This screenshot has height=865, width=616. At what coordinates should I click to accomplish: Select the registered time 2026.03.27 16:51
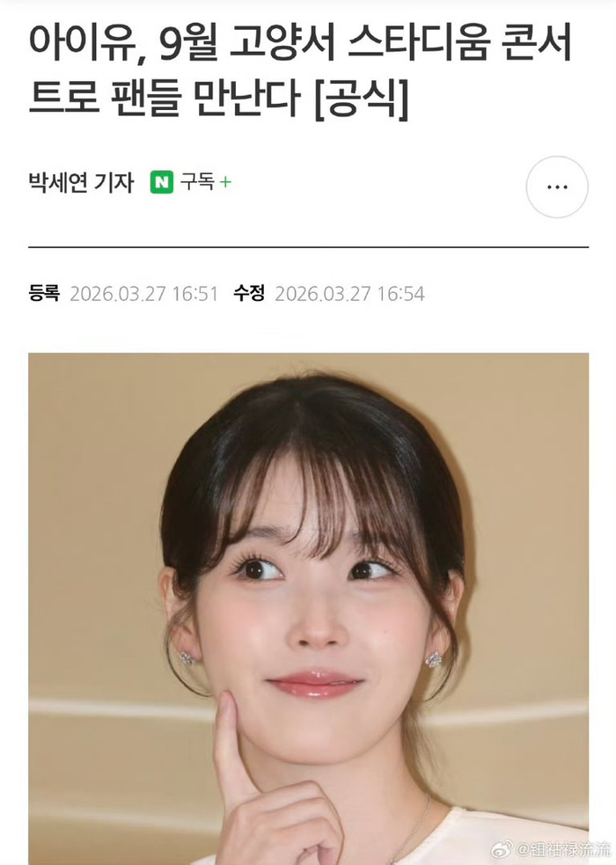click(x=144, y=294)
